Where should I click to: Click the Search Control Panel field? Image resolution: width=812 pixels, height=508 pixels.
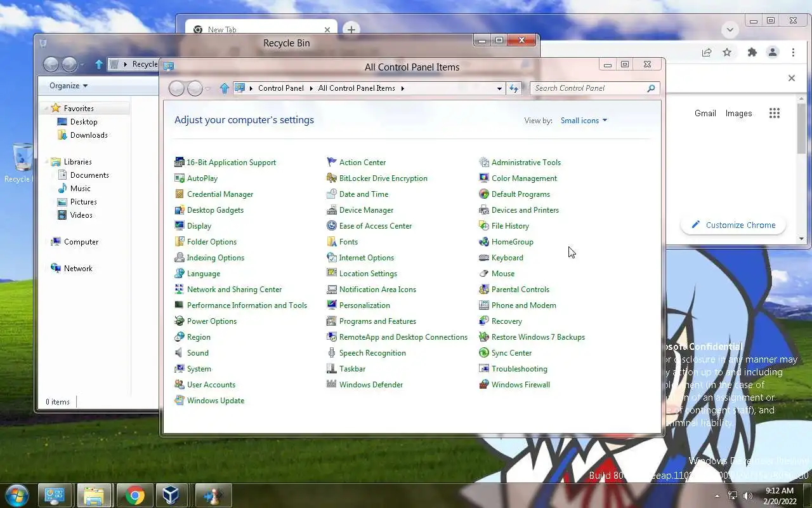click(589, 88)
